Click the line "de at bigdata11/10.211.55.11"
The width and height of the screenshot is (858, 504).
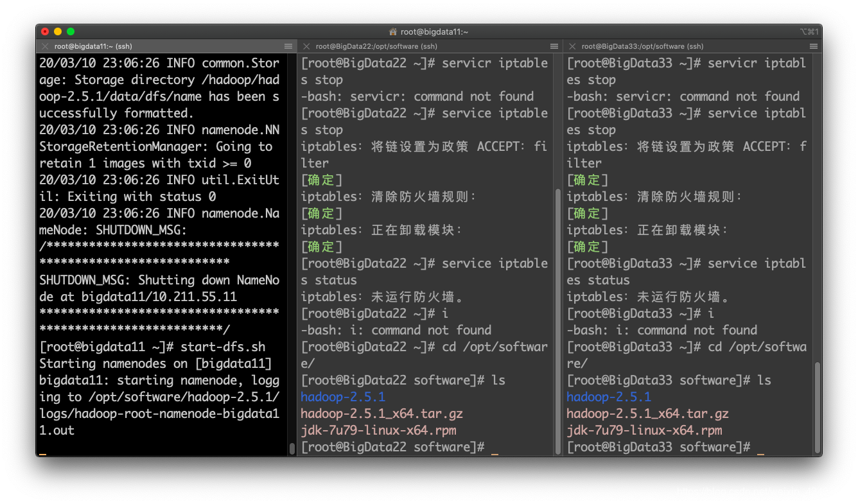point(138,297)
